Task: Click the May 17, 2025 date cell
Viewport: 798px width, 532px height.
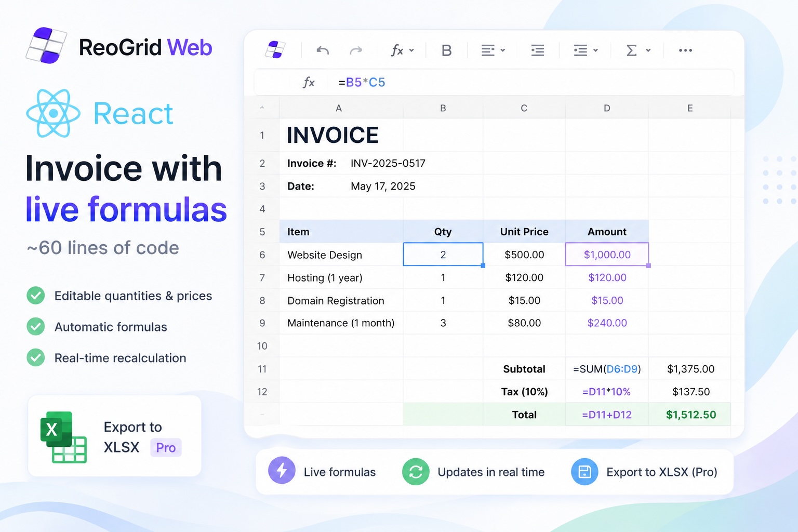Action: click(x=383, y=186)
